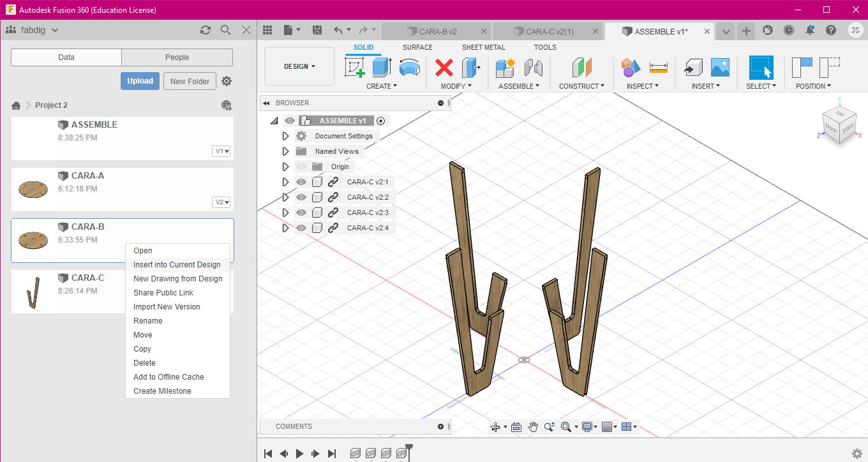The height and width of the screenshot is (462, 868).
Task: Click the Insert Derive icon
Action: (693, 67)
